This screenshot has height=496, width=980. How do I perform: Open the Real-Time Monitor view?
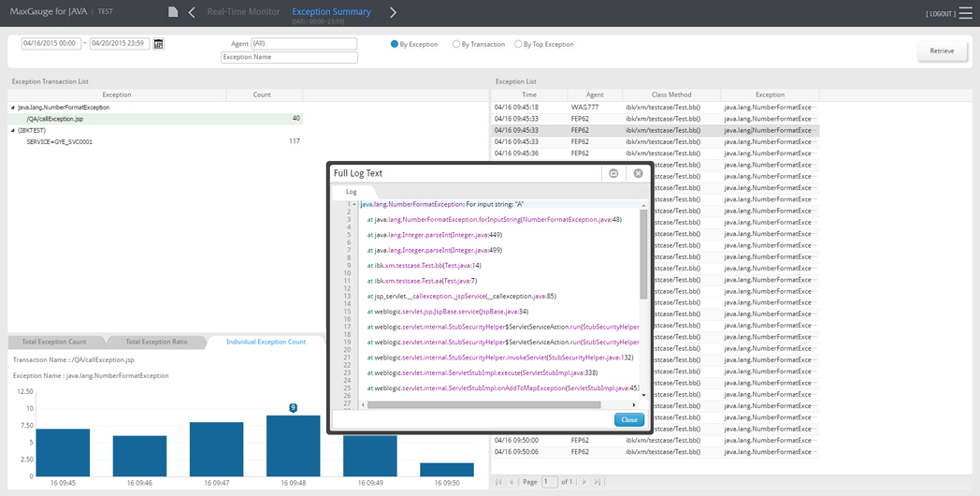coord(243,12)
